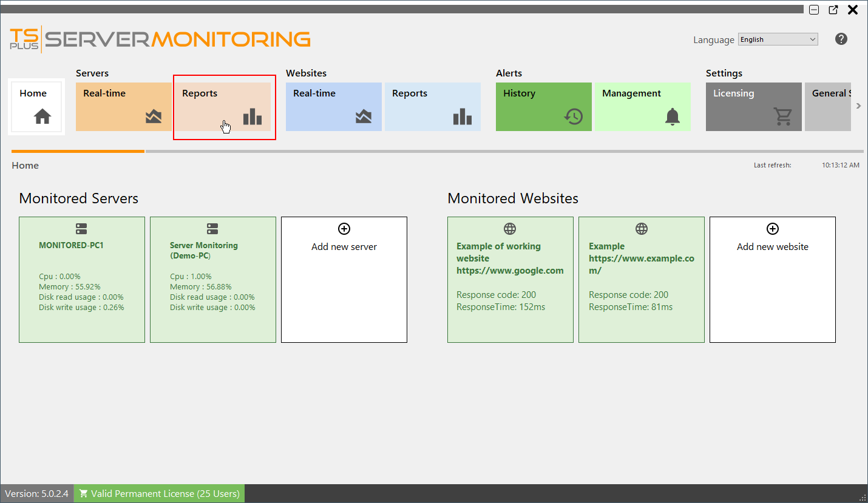View the Alerts History
The height and width of the screenshot is (503, 868).
click(x=543, y=107)
